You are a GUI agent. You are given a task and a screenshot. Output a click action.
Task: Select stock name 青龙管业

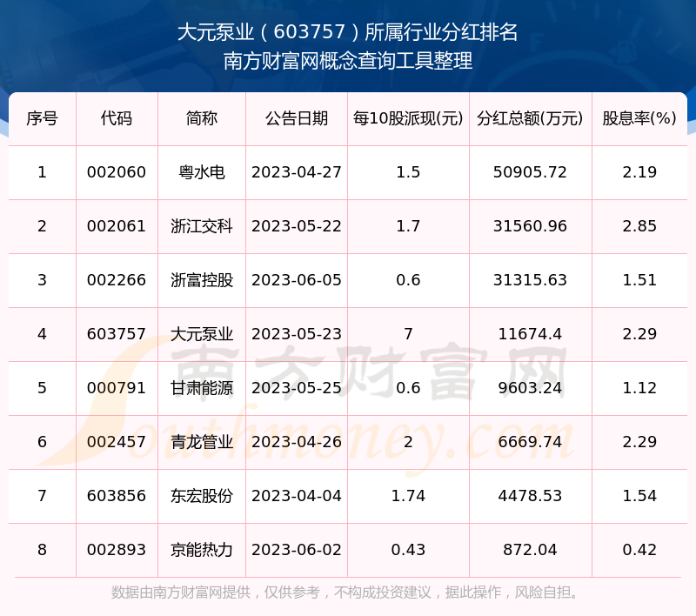(x=202, y=442)
